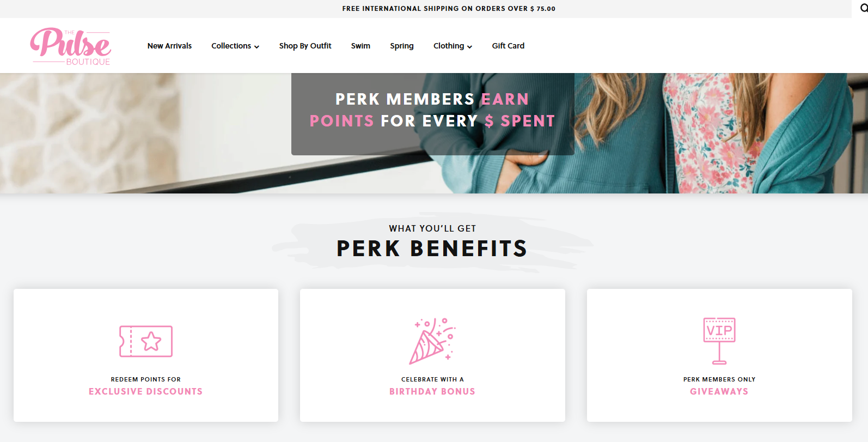Open the Gift Card page

[508, 46]
